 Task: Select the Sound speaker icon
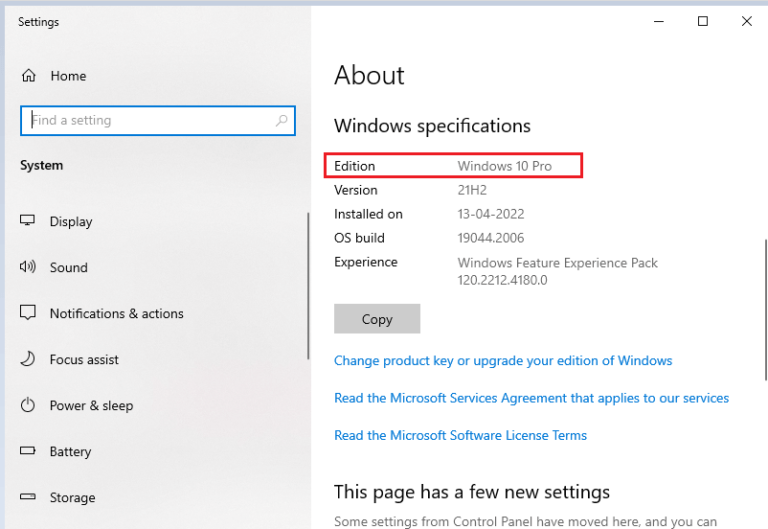click(29, 268)
